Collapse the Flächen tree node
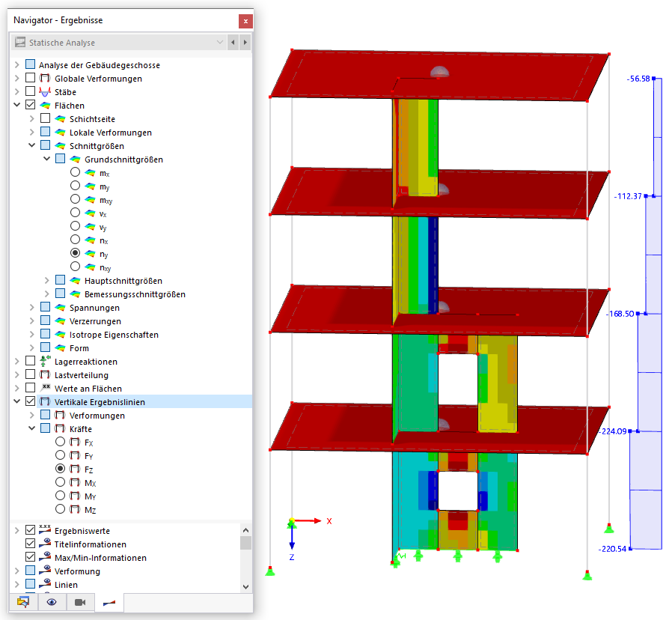The image size is (672, 620). tap(16, 105)
